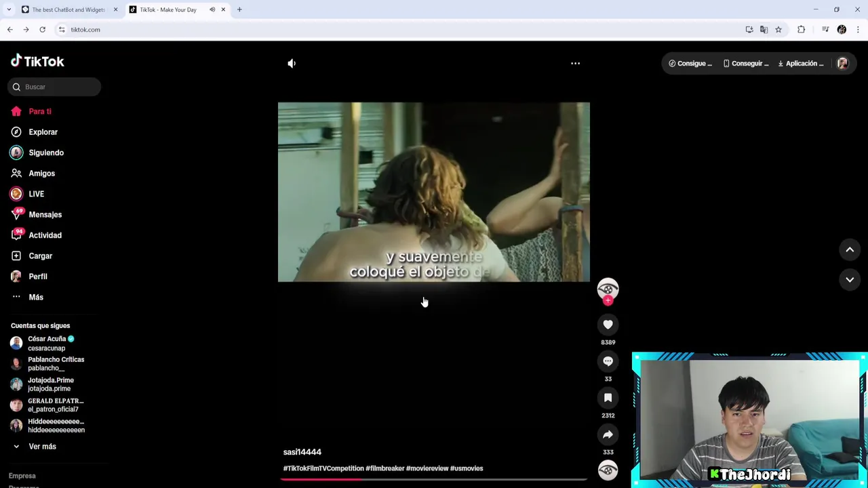
Task: Open the tab search dropdown arrow
Action: point(9,9)
